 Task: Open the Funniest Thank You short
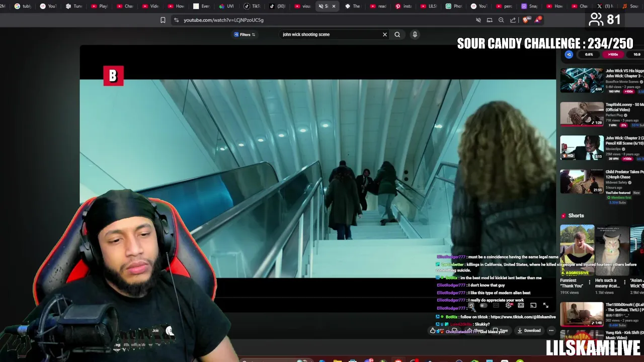[577, 250]
